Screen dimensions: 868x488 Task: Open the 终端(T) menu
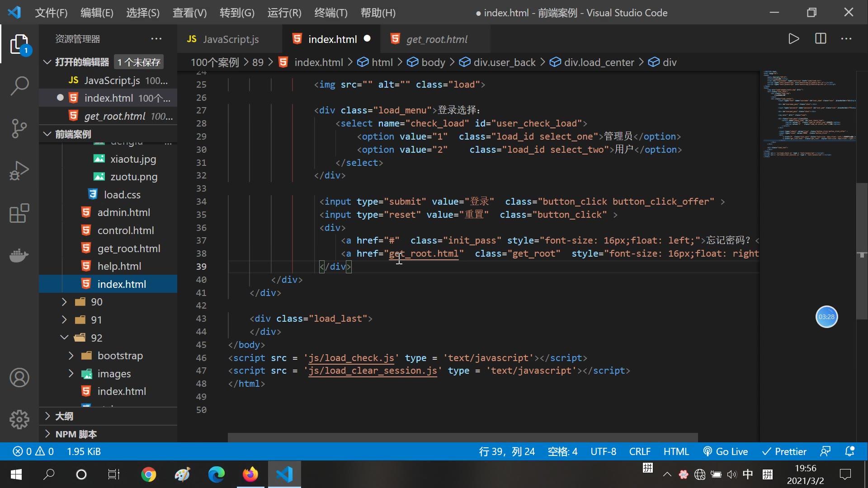click(331, 13)
